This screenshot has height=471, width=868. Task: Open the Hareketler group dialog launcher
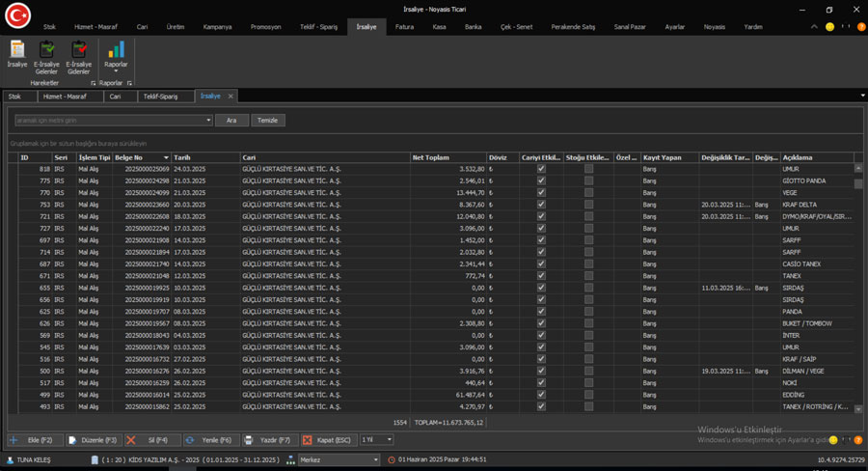pos(93,83)
